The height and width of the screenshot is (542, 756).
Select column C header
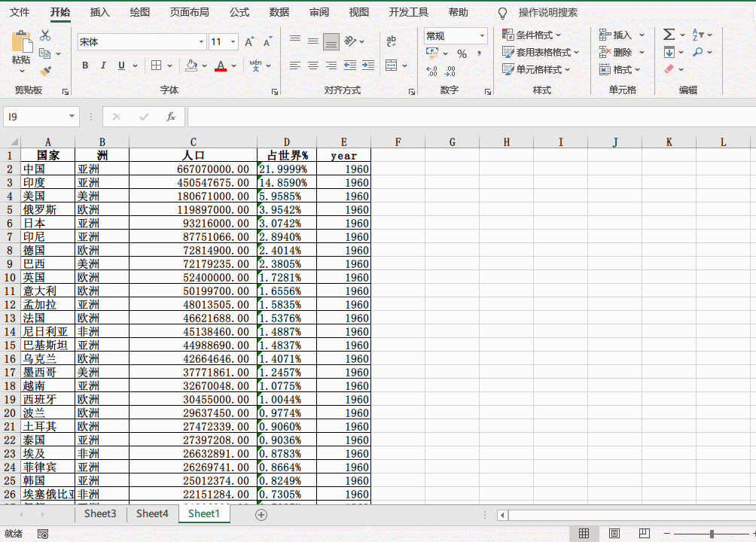pos(193,142)
